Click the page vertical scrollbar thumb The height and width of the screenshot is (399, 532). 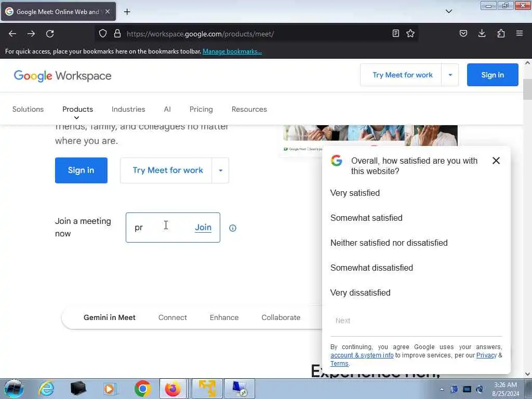527,89
